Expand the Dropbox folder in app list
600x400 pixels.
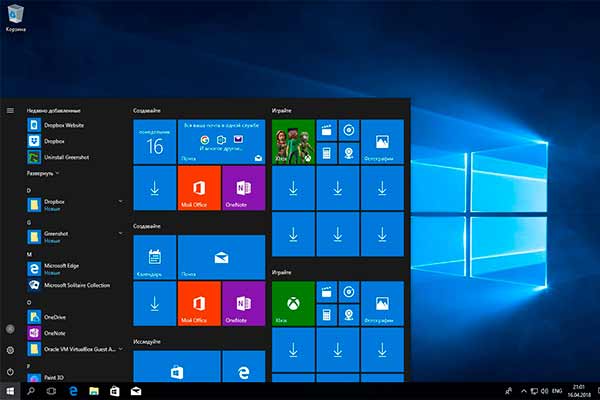(x=120, y=202)
